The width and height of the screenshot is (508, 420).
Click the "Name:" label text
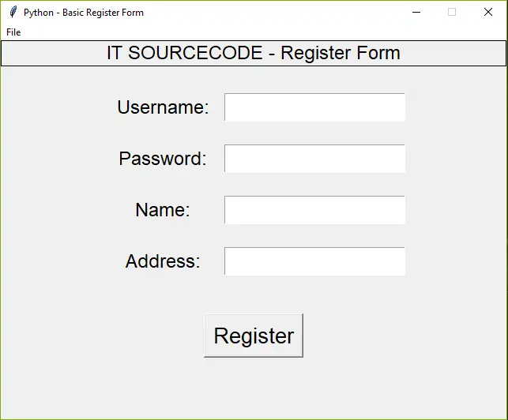(x=163, y=210)
